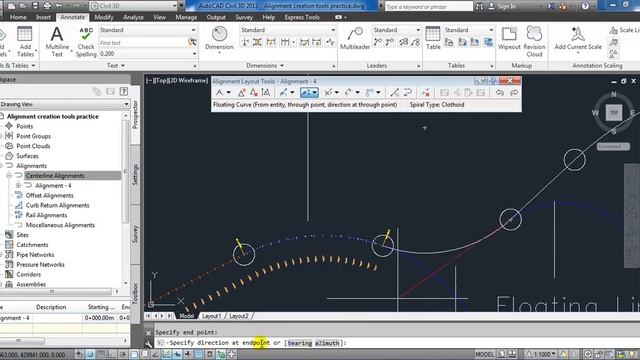640x360 pixels.
Task: Run the Check Spelling tool
Action: click(x=86, y=41)
